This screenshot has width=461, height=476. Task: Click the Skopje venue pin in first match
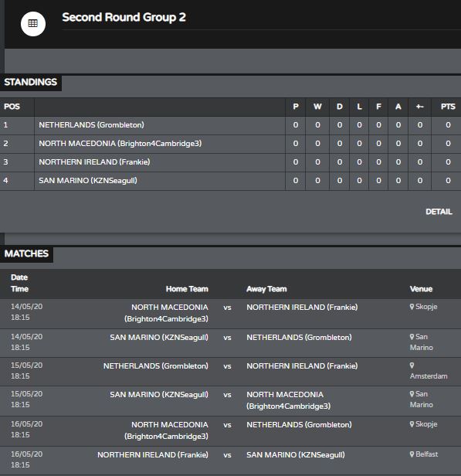pos(412,307)
